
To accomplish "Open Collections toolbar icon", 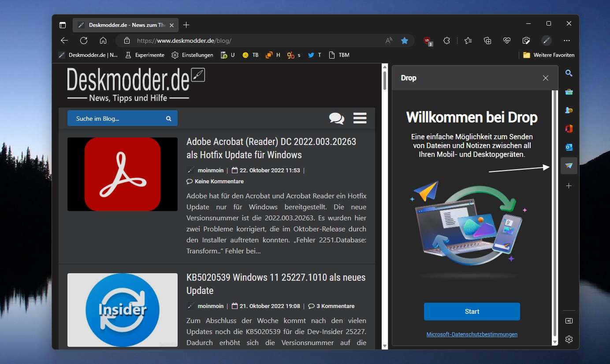I will coord(487,41).
